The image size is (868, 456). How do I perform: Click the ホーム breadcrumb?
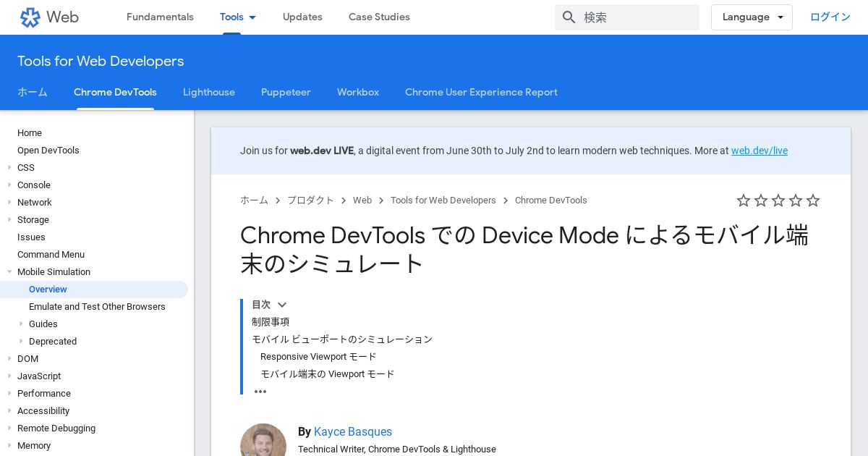pos(254,200)
